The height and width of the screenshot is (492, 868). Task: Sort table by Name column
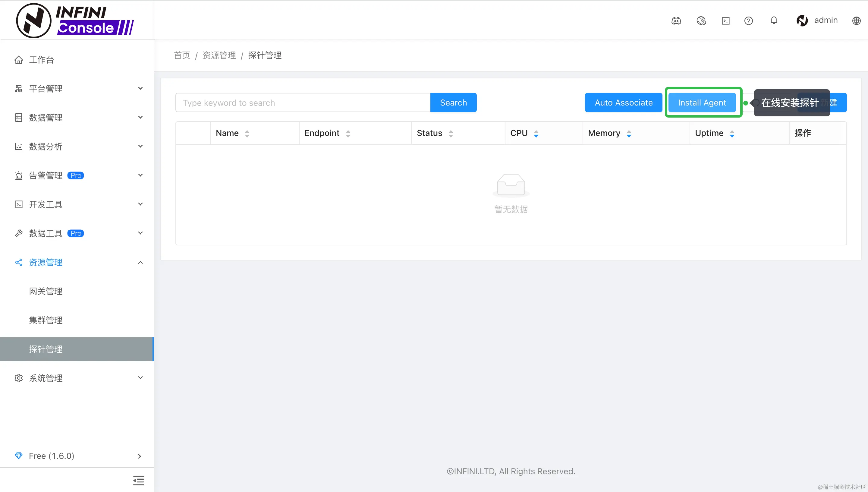tap(247, 134)
